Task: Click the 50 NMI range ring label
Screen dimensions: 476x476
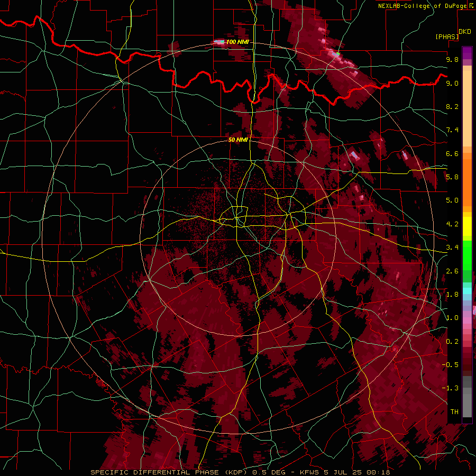Action: [x=238, y=140]
